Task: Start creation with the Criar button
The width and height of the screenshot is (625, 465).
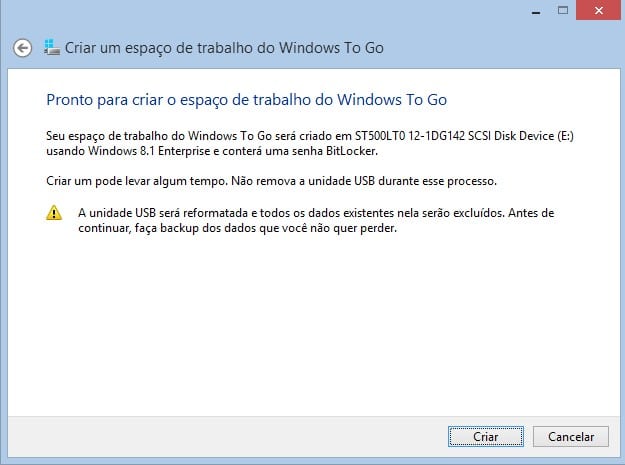Action: click(485, 437)
